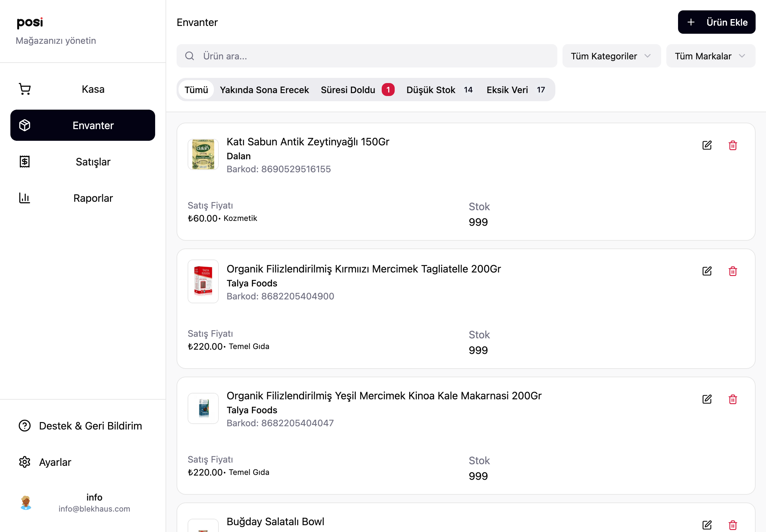Click the red Talya Foods tagliatelle thumbnail
Image resolution: width=766 pixels, height=532 pixels.
[203, 281]
